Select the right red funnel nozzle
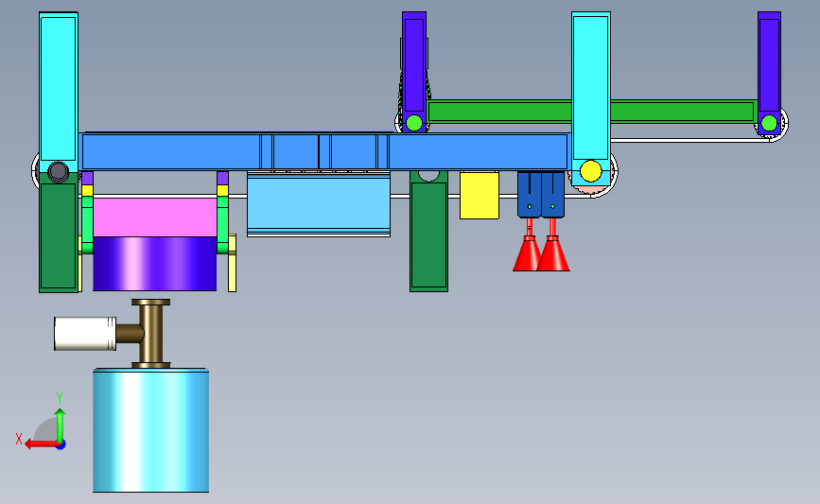 [x=554, y=253]
